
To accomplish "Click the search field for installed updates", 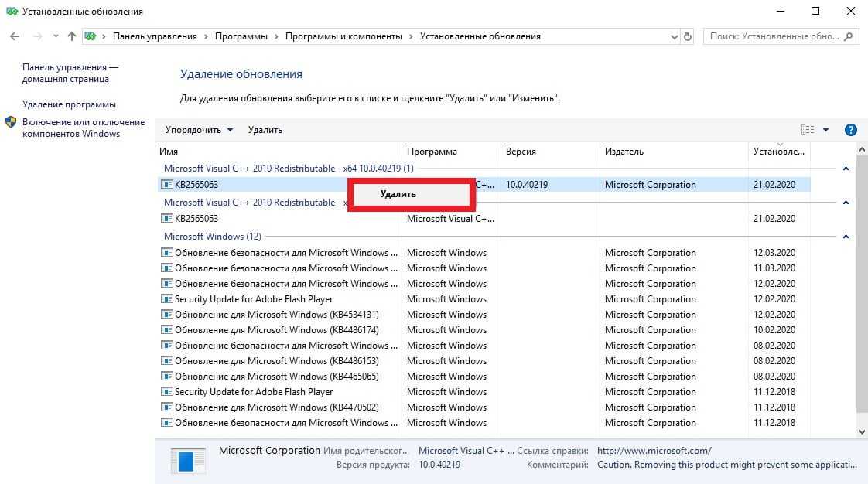I will click(772, 36).
